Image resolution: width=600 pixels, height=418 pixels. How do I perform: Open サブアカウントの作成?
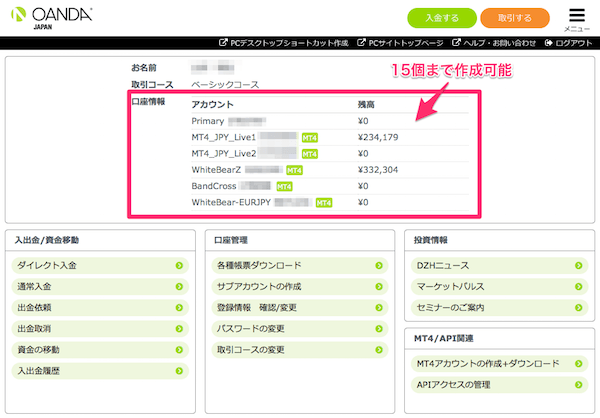300,287
